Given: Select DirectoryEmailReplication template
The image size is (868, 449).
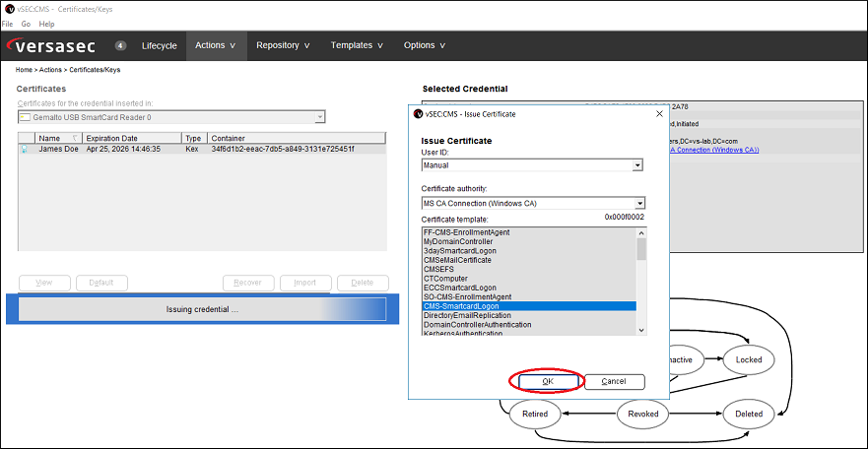Looking at the screenshot, I should click(x=529, y=315).
